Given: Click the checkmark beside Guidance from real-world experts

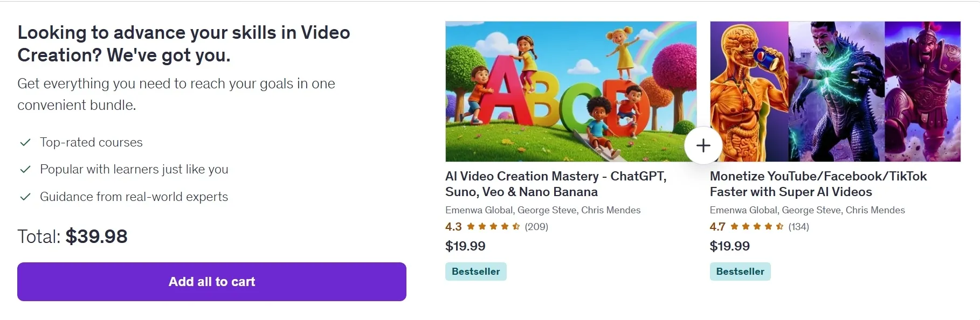Looking at the screenshot, I should tap(25, 196).
